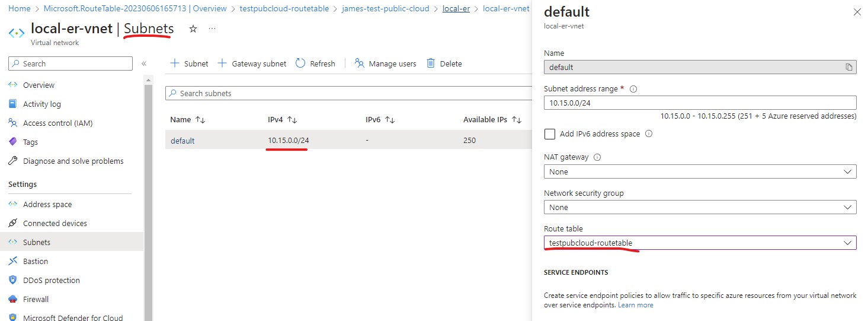Open Address space in the Settings menu
The width and height of the screenshot is (868, 321).
click(47, 204)
